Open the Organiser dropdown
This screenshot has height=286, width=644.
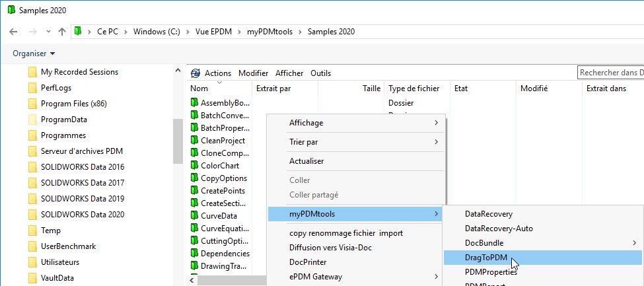tap(34, 54)
